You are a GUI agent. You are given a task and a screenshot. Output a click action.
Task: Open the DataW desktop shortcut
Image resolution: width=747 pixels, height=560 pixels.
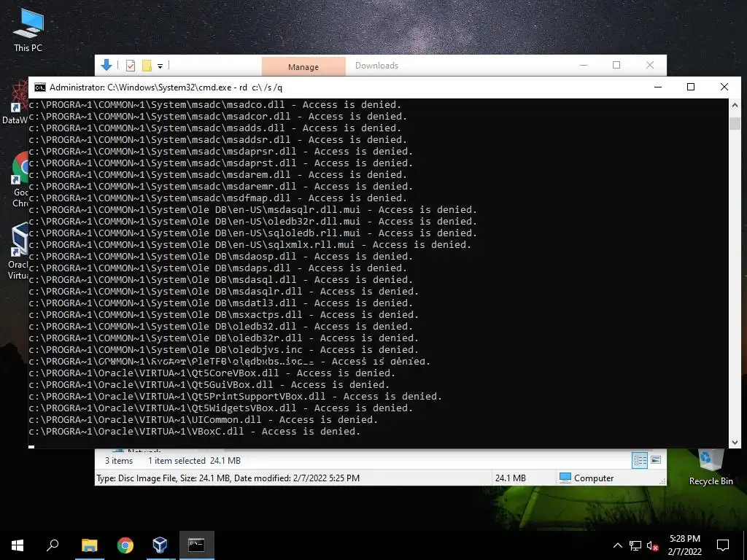pyautogui.click(x=15, y=102)
